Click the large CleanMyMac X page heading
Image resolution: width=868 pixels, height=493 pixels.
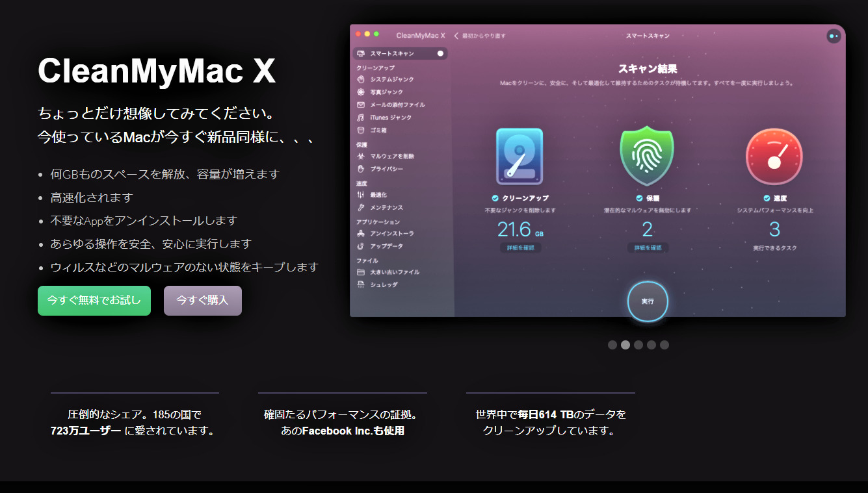tap(157, 70)
